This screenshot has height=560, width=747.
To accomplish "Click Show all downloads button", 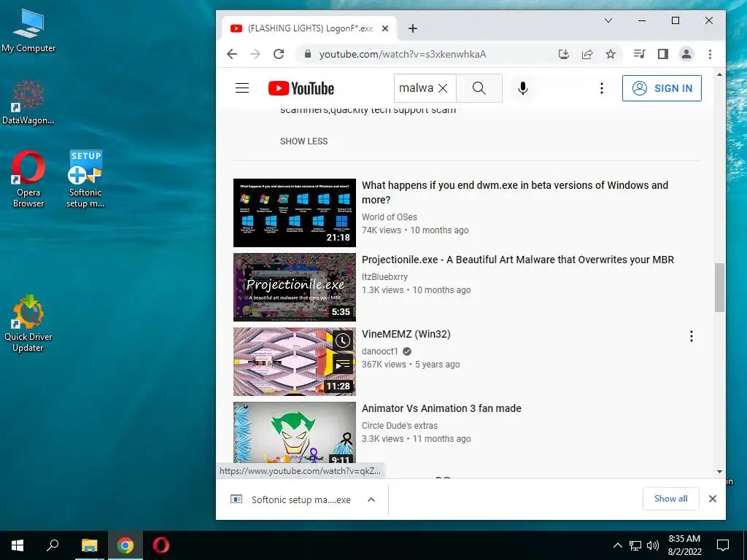I will click(x=671, y=499).
